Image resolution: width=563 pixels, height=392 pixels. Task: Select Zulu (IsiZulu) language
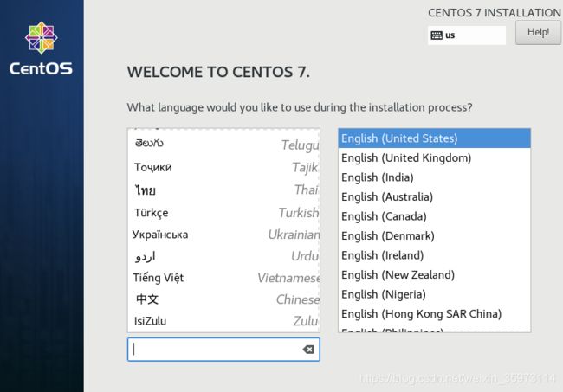(x=223, y=321)
